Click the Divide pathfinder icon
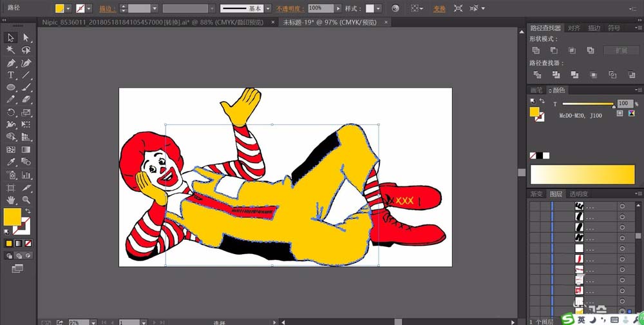The height and width of the screenshot is (325, 644). click(537, 75)
